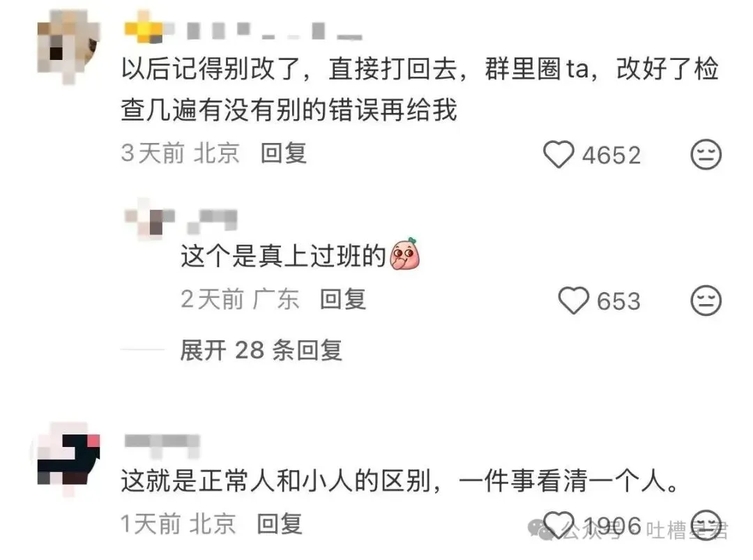Like the Guangdong reply with 653 likes
753x560 pixels.
pyautogui.click(x=573, y=301)
